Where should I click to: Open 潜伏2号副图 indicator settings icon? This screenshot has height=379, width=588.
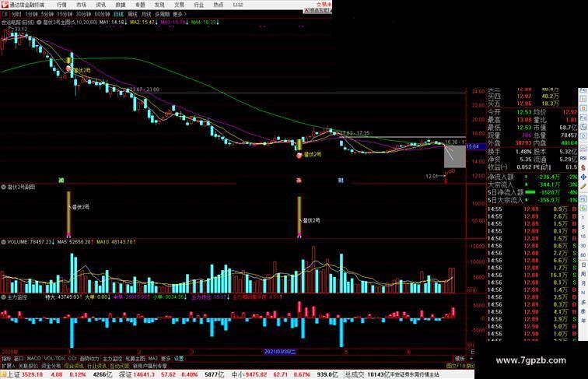[x=3, y=187]
